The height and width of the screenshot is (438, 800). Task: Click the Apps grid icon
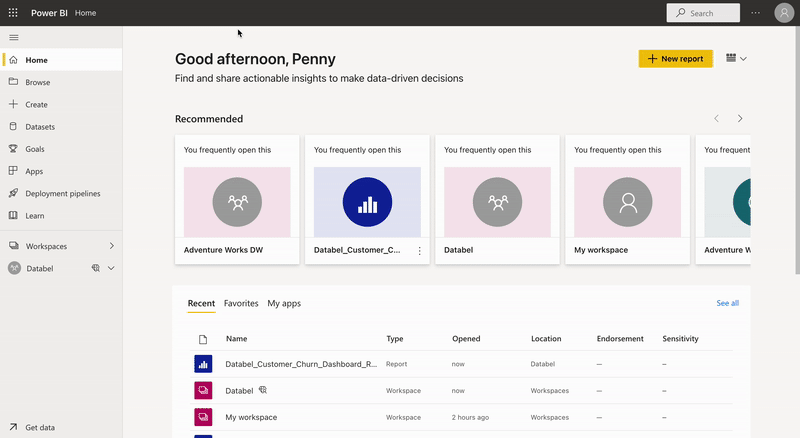pos(13,171)
